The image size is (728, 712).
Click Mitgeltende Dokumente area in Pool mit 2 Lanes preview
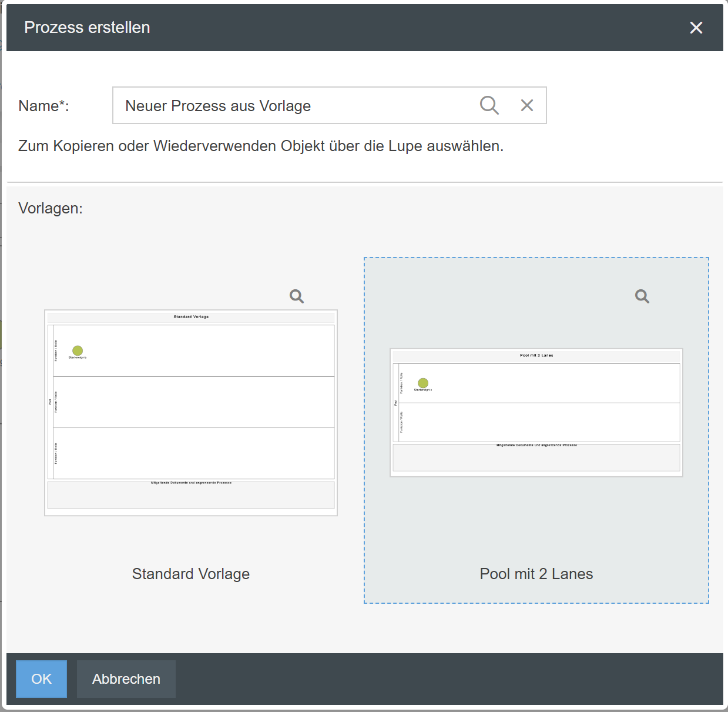pyautogui.click(x=536, y=457)
